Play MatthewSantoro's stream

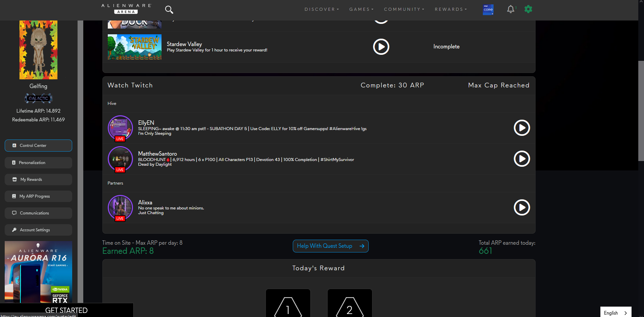(522, 159)
